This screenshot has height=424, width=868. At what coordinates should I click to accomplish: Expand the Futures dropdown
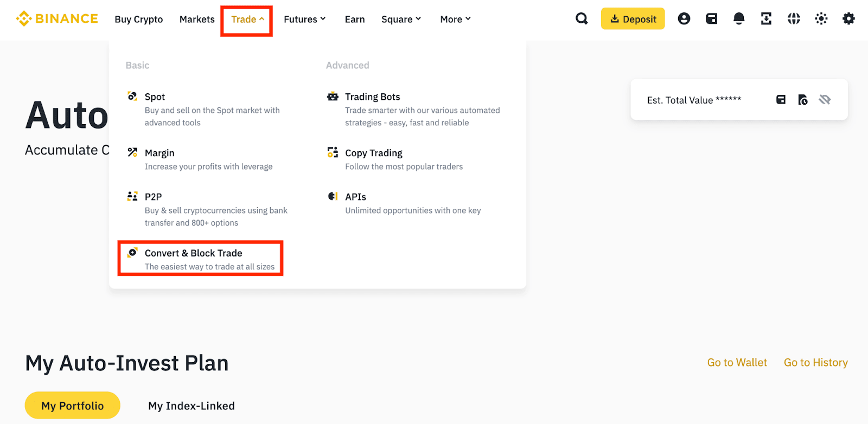point(304,20)
